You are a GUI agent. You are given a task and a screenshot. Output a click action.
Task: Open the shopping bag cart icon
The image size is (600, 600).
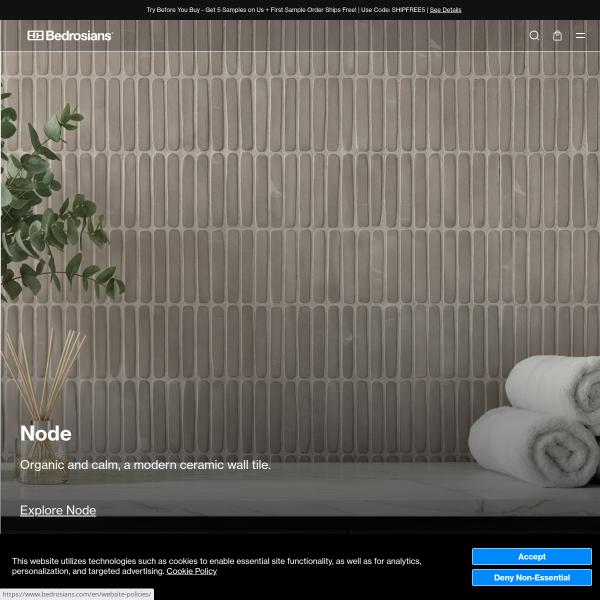coord(557,35)
